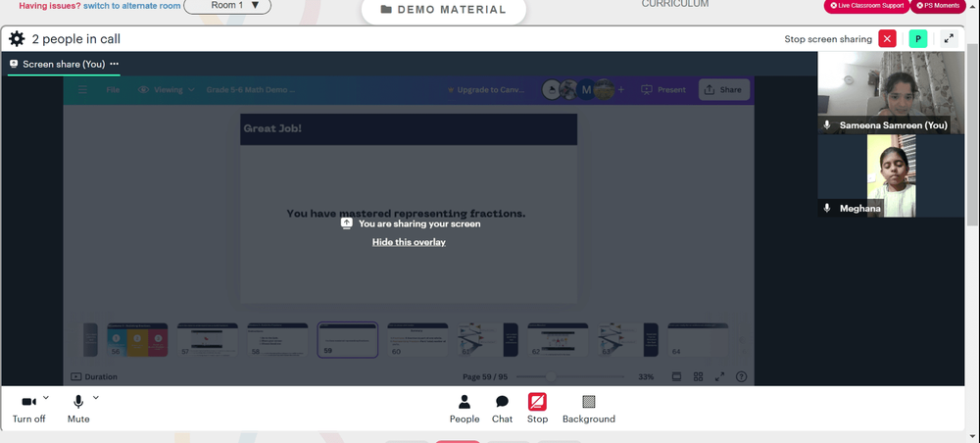The height and width of the screenshot is (443, 980).
Task: Select slide thumbnail 58
Action: point(277,340)
